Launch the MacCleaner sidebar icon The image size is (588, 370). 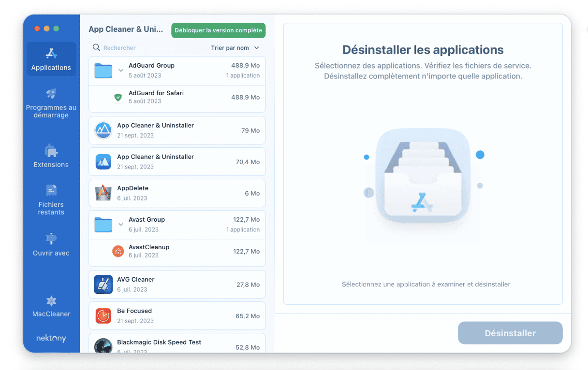coord(51,301)
